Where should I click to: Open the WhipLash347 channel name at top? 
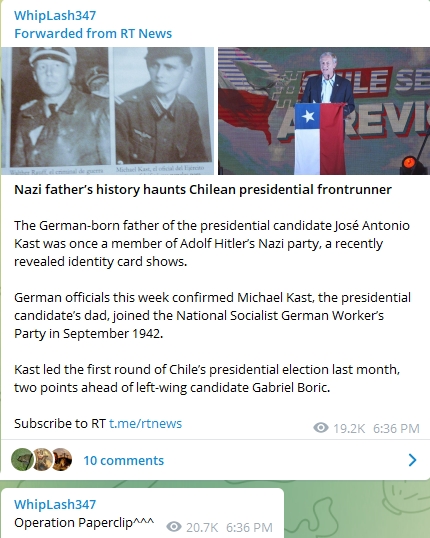coord(55,15)
